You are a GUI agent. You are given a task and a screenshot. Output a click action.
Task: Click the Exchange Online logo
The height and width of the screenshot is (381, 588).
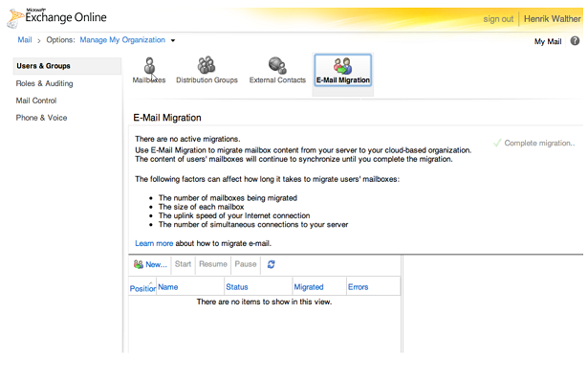tap(57, 17)
